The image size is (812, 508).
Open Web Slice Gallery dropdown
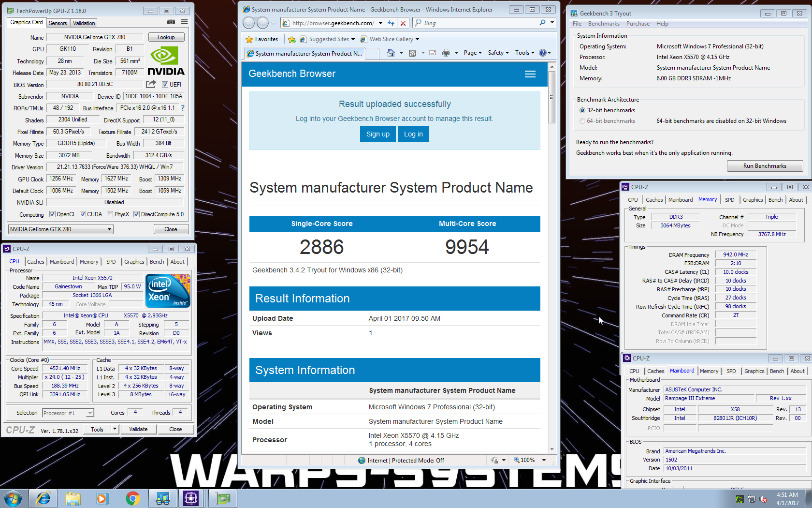coord(417,39)
